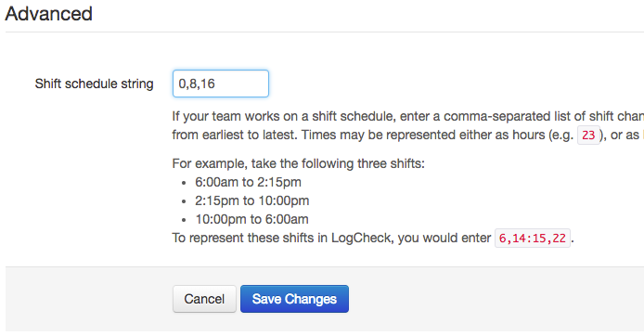Select the 6:00am to 2:15pm bullet item

(x=248, y=182)
